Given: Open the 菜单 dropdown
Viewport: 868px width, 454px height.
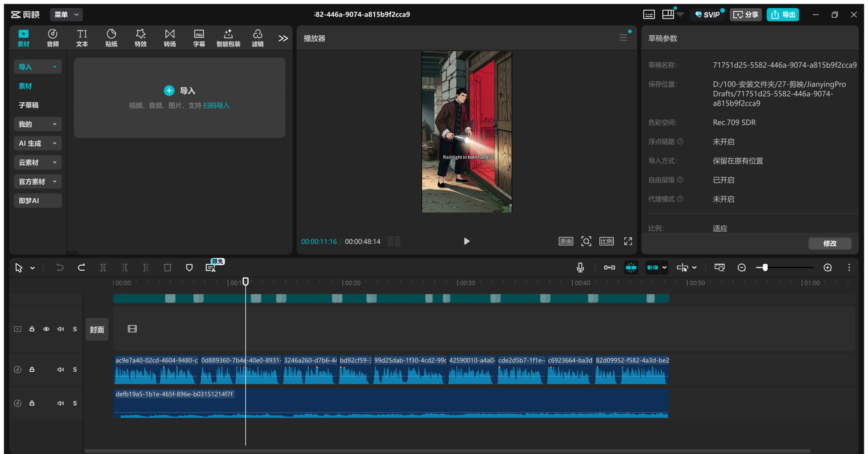Looking at the screenshot, I should click(x=66, y=15).
